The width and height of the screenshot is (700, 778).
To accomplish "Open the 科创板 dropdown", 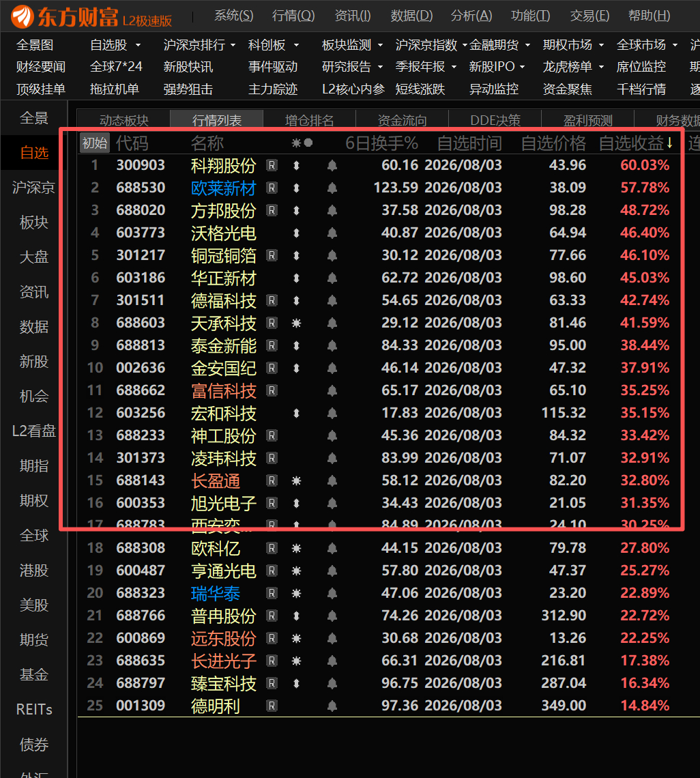I will pos(296,45).
